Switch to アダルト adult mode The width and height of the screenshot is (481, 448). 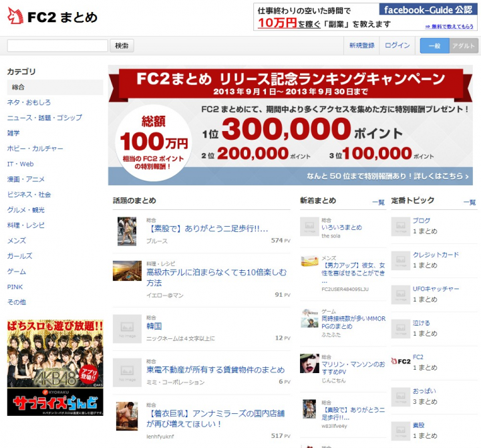coord(464,45)
